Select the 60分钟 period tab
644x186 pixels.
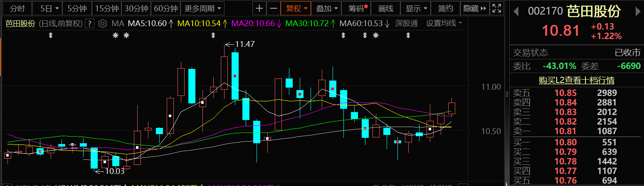point(165,8)
